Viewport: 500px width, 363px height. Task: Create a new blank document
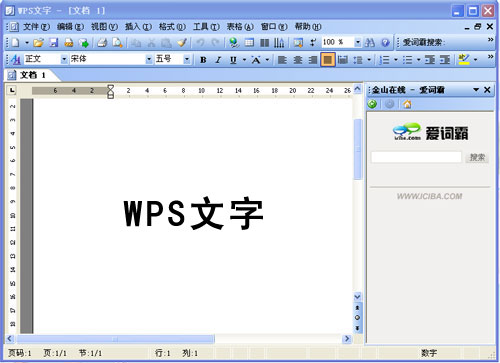pyautogui.click(x=15, y=42)
